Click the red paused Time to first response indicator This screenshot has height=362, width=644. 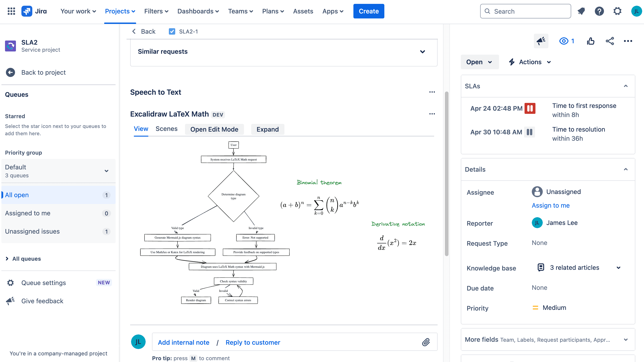[x=530, y=108]
